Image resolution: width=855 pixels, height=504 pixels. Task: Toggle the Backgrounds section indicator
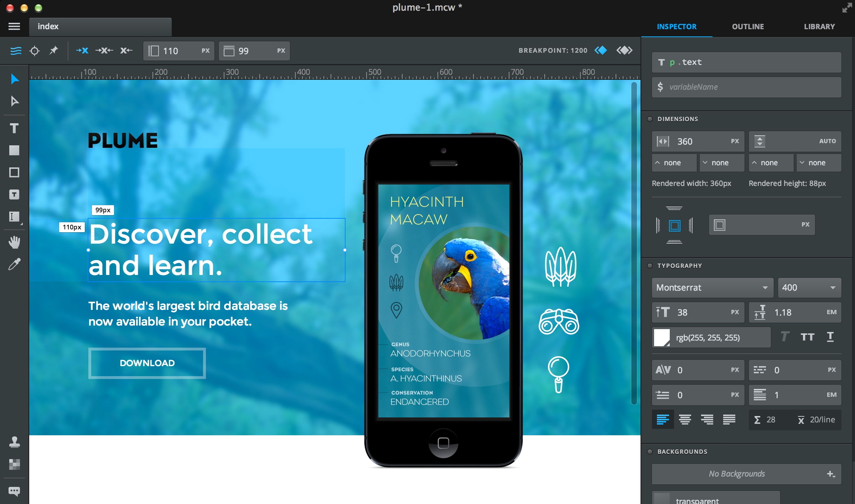pos(650,452)
